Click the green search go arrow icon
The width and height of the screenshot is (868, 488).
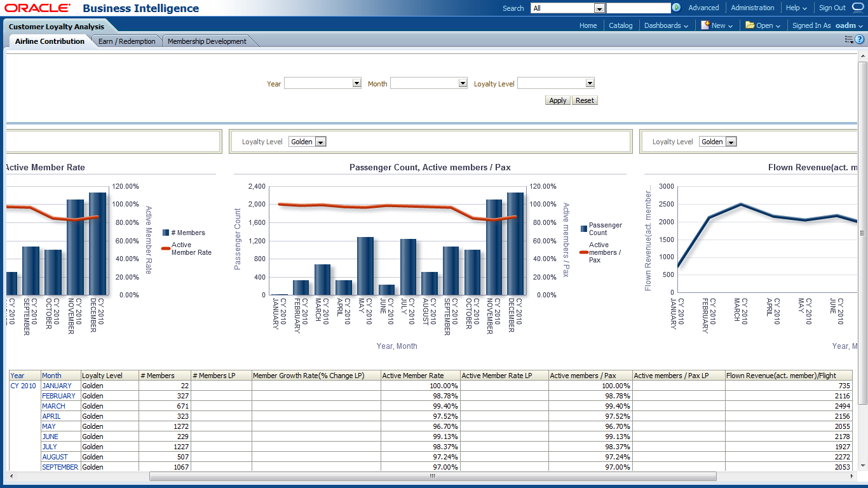point(676,8)
